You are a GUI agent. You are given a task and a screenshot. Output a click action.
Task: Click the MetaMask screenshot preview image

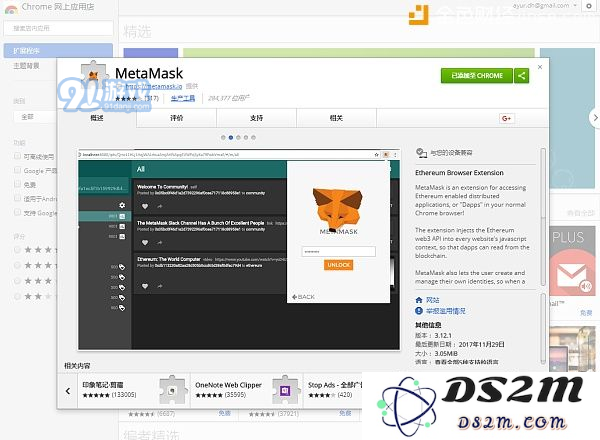point(239,249)
